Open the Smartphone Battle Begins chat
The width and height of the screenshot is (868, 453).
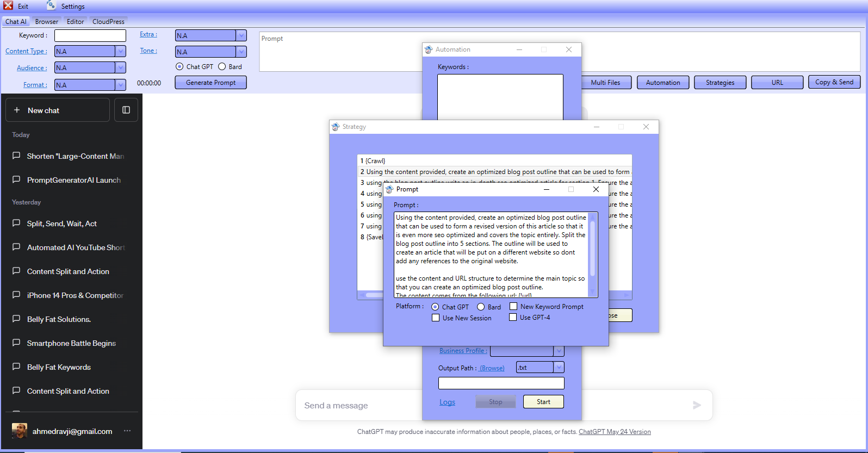click(x=71, y=343)
